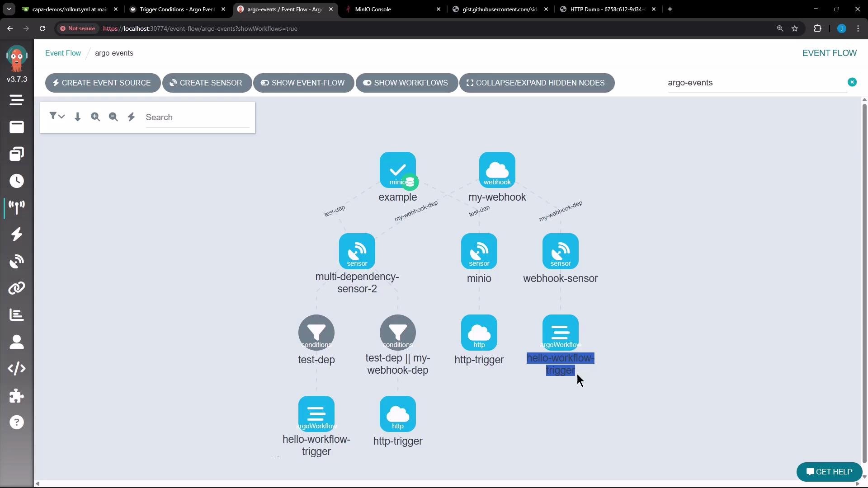
Task: Open browser extensions puzzle icon
Action: coord(817,28)
